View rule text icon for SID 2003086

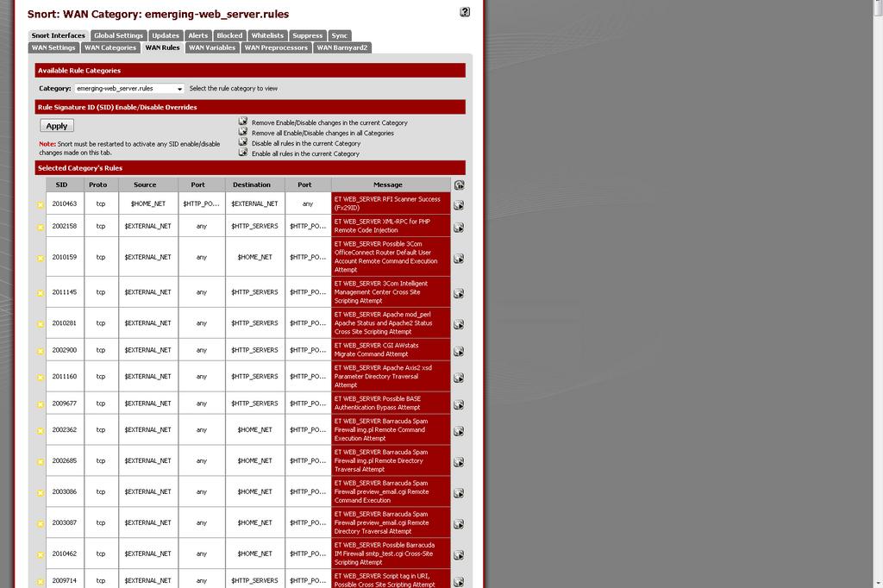click(x=459, y=493)
